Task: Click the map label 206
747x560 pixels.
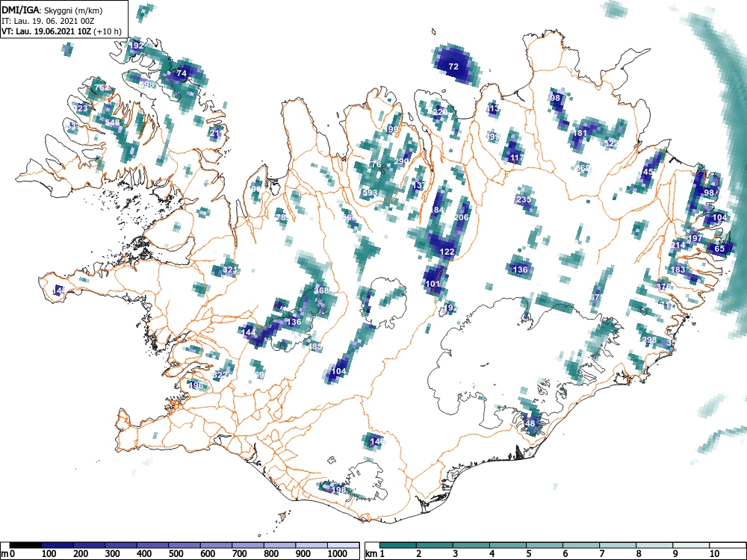Action: (x=461, y=217)
